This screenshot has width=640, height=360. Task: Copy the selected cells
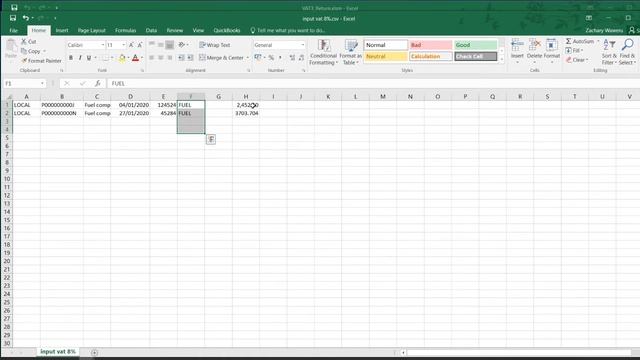pyautogui.click(x=31, y=51)
